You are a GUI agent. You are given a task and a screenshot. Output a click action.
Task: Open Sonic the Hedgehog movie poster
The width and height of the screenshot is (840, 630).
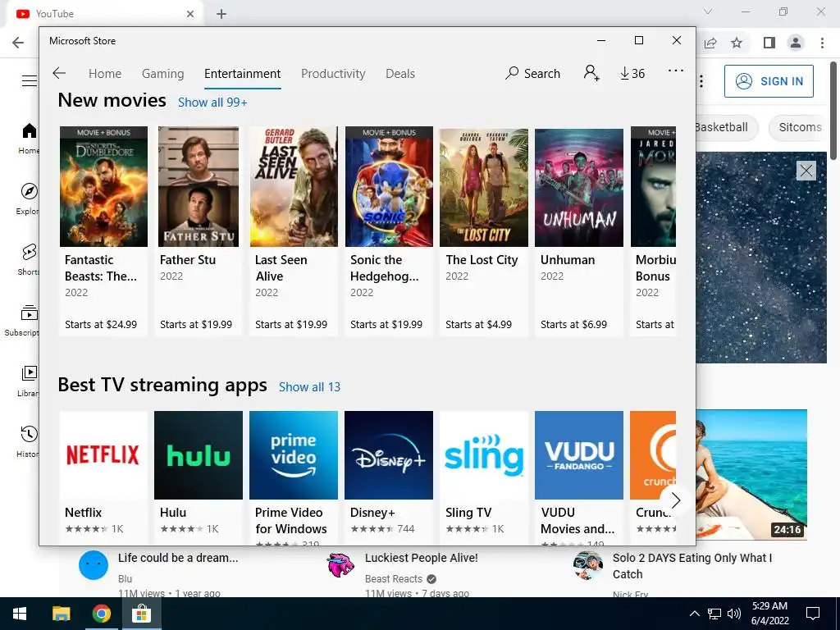pyautogui.click(x=389, y=186)
